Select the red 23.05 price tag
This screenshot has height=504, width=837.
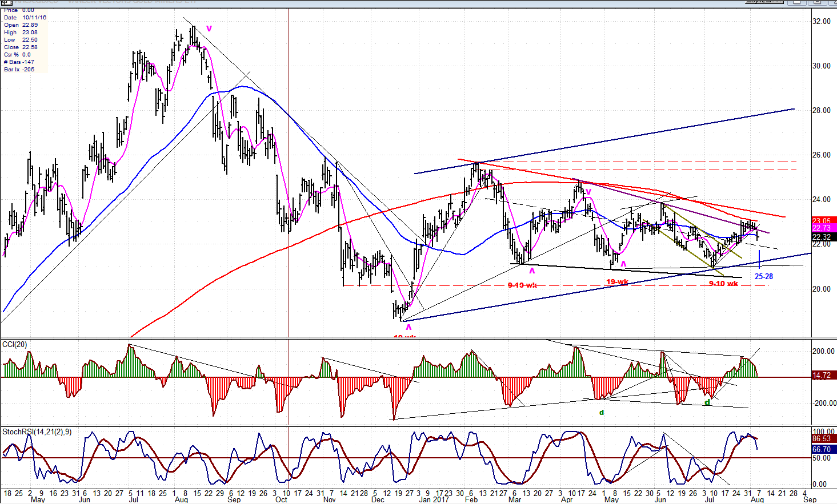[x=824, y=221]
